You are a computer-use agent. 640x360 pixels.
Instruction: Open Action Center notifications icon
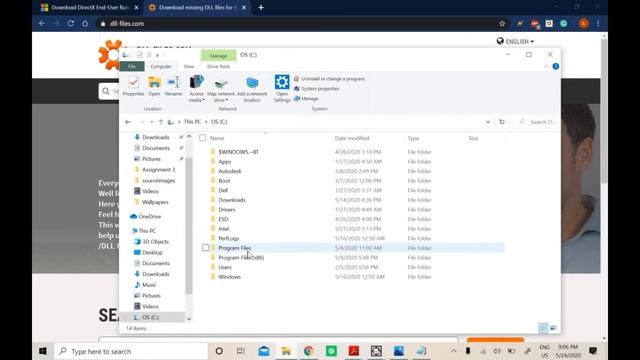(x=593, y=351)
